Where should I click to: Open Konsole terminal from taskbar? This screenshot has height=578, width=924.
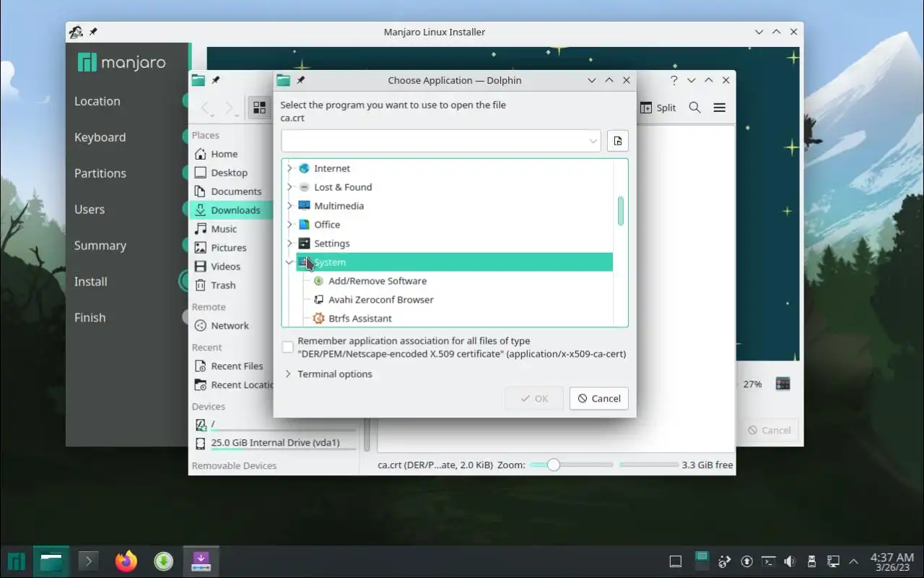89,561
